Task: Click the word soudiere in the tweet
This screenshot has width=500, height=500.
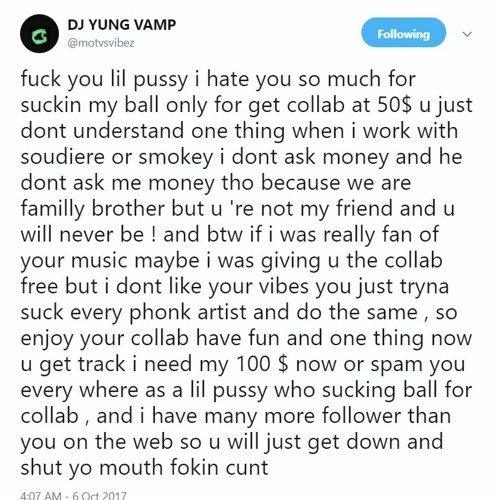Action: [62, 156]
